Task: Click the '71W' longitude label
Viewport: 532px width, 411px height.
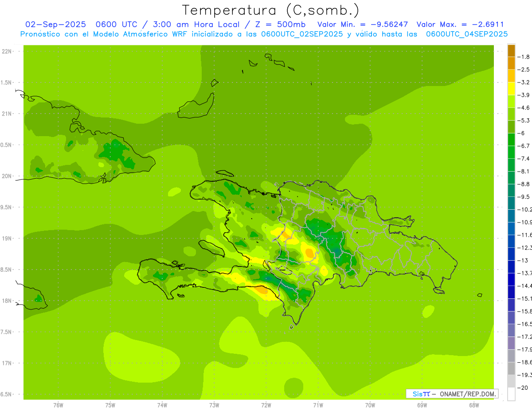Action: [x=318, y=405]
